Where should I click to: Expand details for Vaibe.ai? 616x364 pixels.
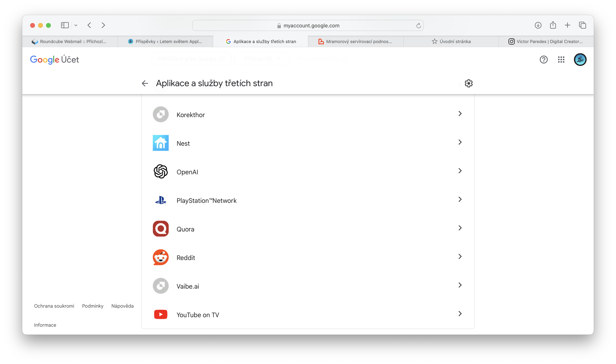coord(460,285)
